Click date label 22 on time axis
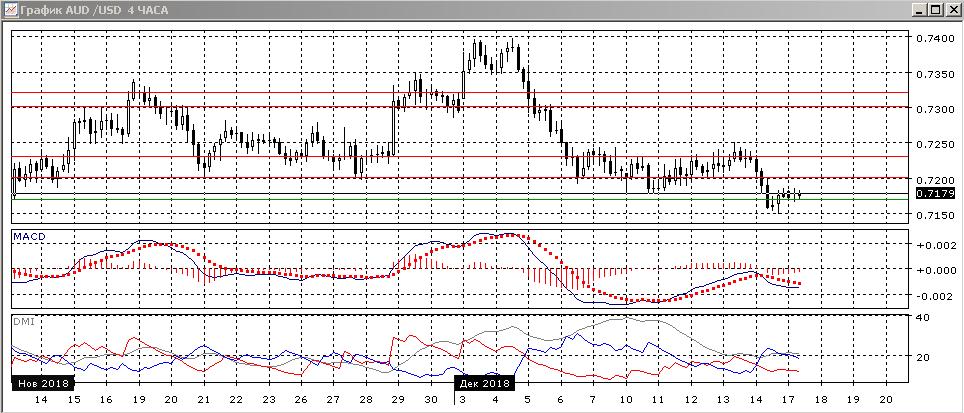 point(235,399)
